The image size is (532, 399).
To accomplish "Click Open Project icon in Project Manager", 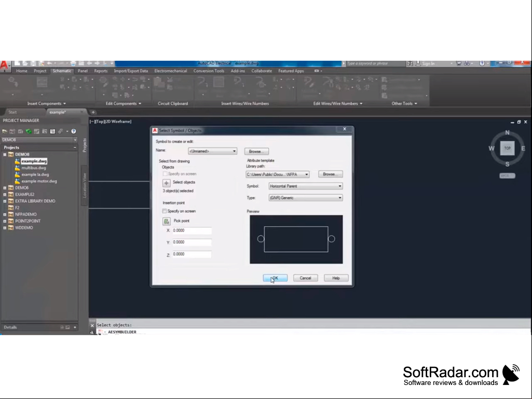I will (x=4, y=131).
